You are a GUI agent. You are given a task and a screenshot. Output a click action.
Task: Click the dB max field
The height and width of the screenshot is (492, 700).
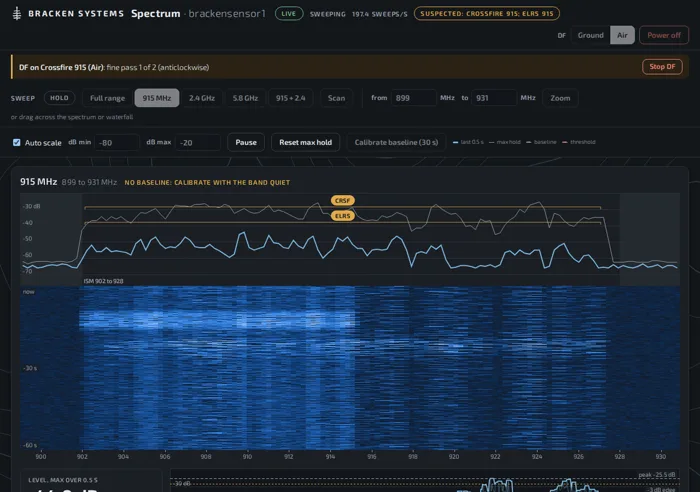pyautogui.click(x=198, y=142)
